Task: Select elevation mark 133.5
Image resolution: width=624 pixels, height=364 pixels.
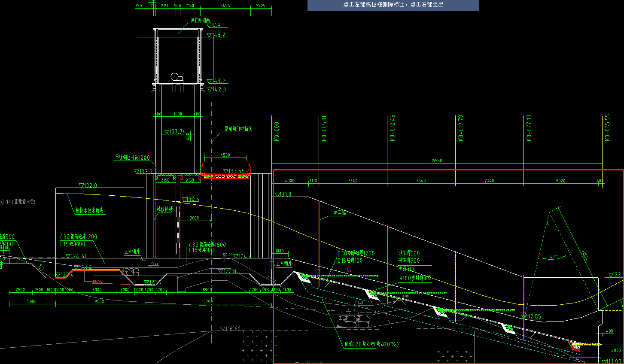Action: [143, 171]
